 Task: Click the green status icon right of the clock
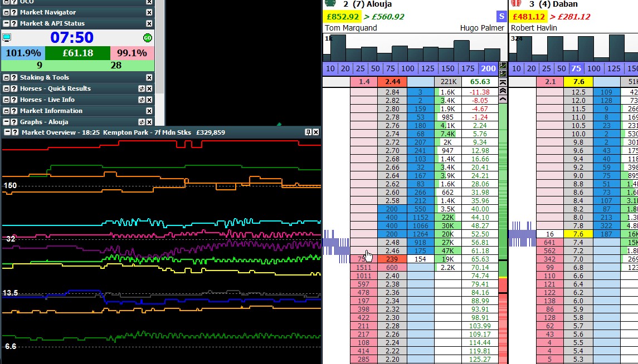click(x=148, y=37)
